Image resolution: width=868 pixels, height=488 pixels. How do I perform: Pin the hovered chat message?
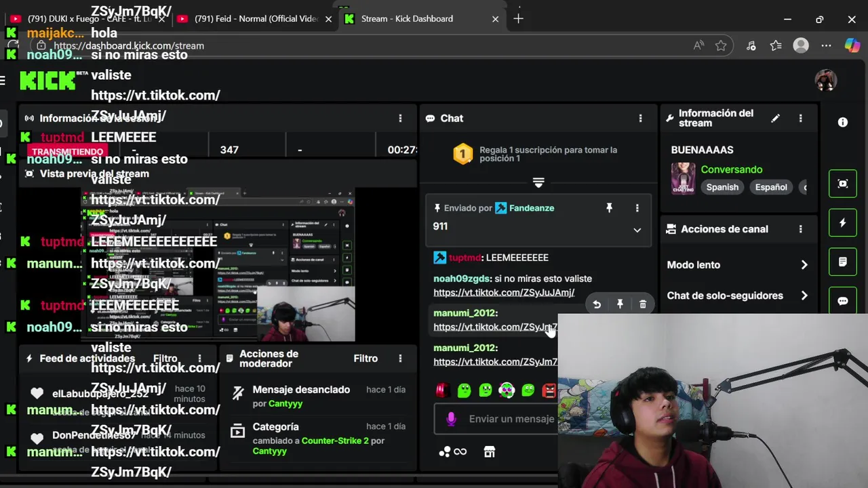click(x=620, y=305)
